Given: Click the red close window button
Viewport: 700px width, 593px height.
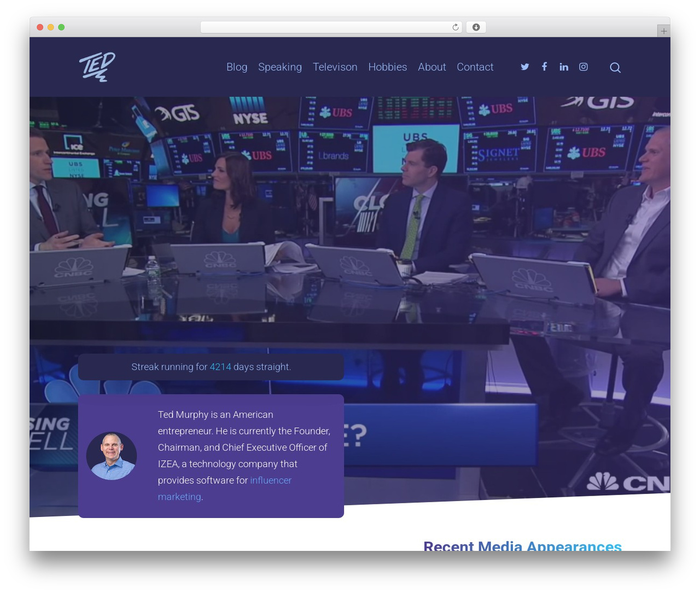Looking at the screenshot, I should tap(40, 27).
